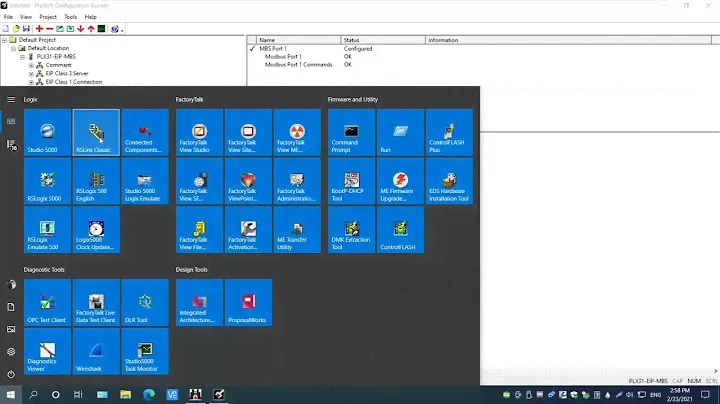Expand the Comment tree node
The image size is (720, 404).
(x=31, y=65)
